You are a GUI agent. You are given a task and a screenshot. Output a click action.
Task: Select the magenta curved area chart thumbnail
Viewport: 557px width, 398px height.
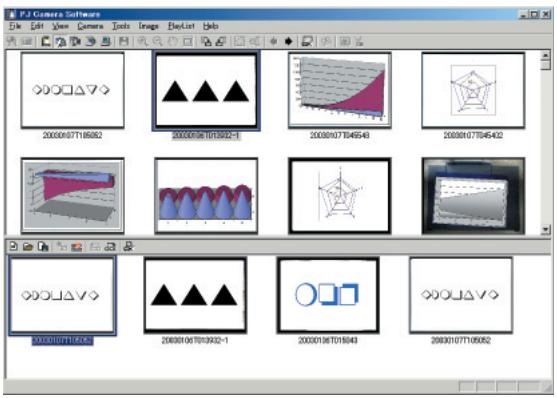point(340,90)
